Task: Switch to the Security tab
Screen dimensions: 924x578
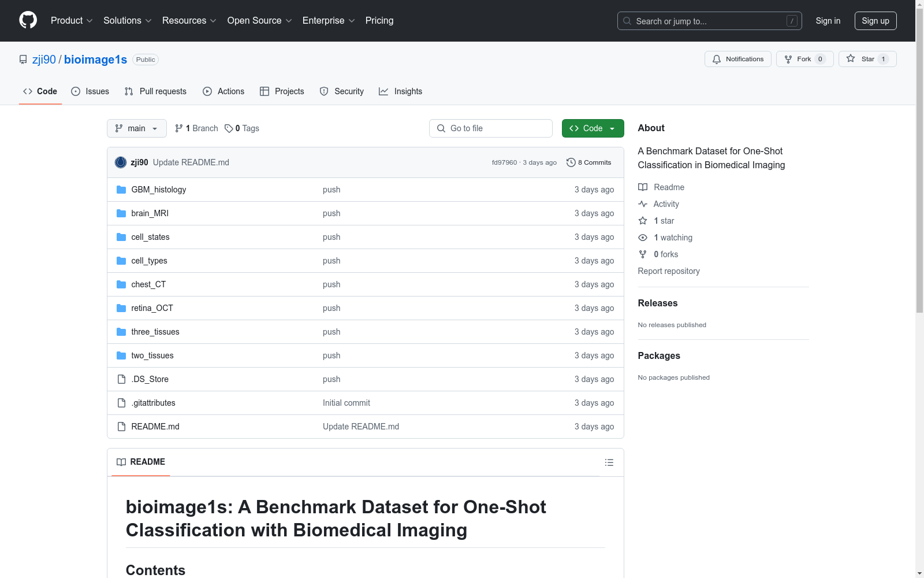Action: [x=342, y=91]
